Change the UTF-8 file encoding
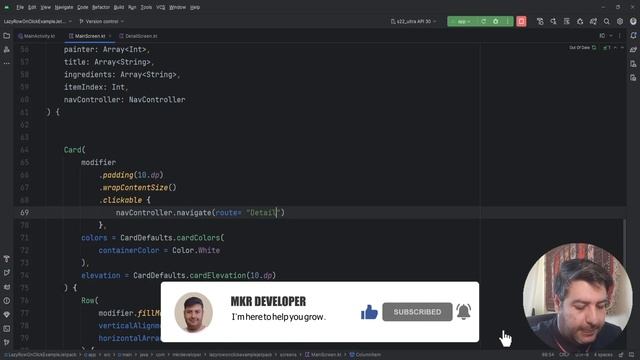 (582, 355)
